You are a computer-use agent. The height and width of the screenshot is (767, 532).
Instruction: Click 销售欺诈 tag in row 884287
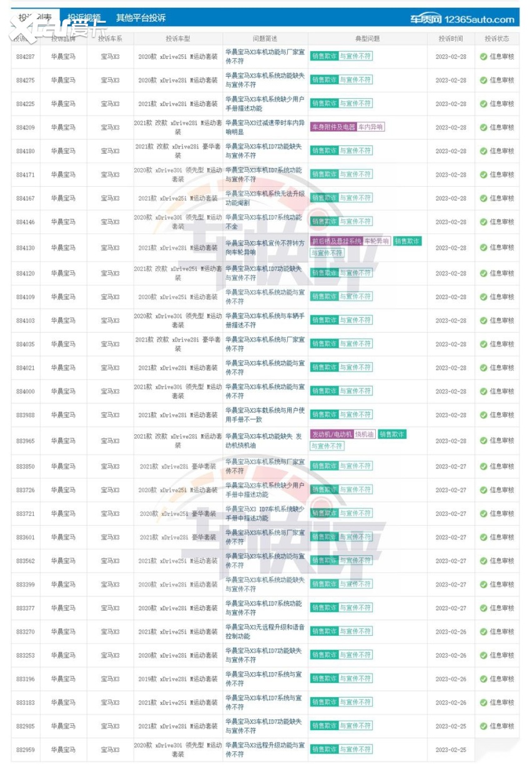point(325,56)
